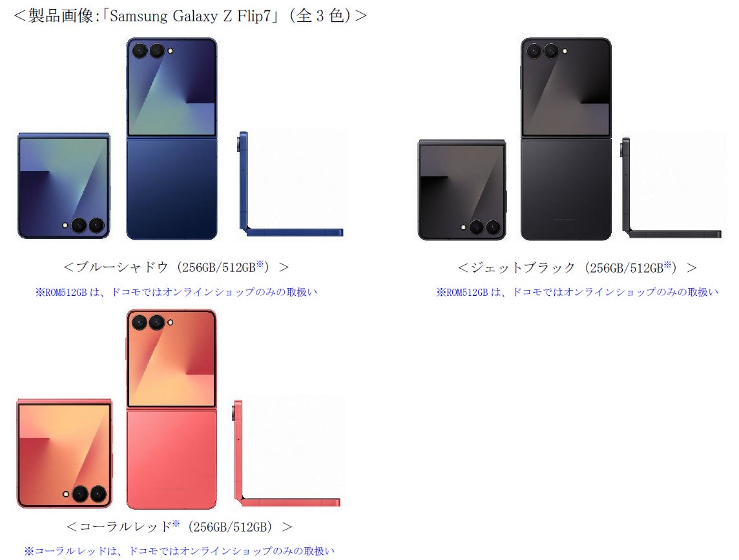Viewport: 739px width, 560px height.
Task: Click the camera lenses on unfolded blue phone
Action: point(149,50)
